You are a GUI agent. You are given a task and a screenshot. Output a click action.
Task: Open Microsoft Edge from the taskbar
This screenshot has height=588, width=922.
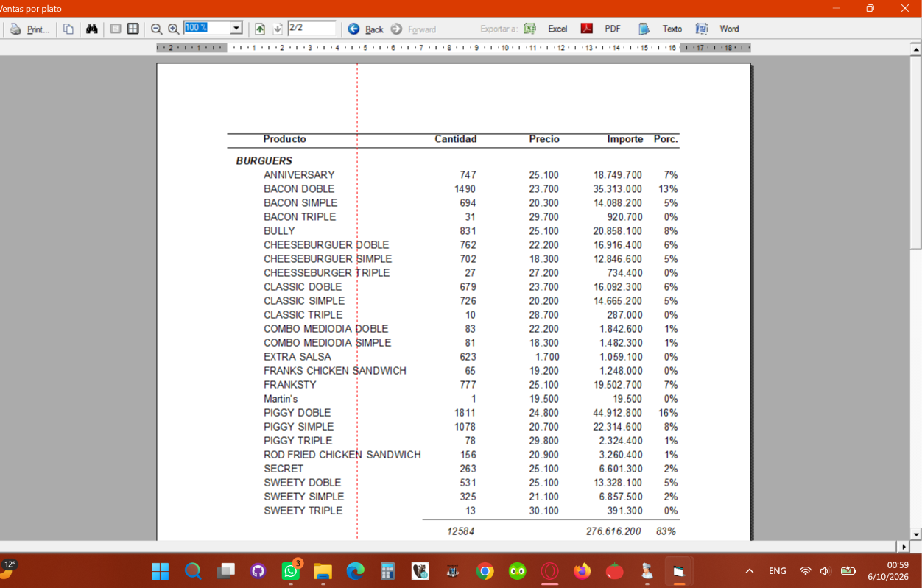click(x=356, y=571)
